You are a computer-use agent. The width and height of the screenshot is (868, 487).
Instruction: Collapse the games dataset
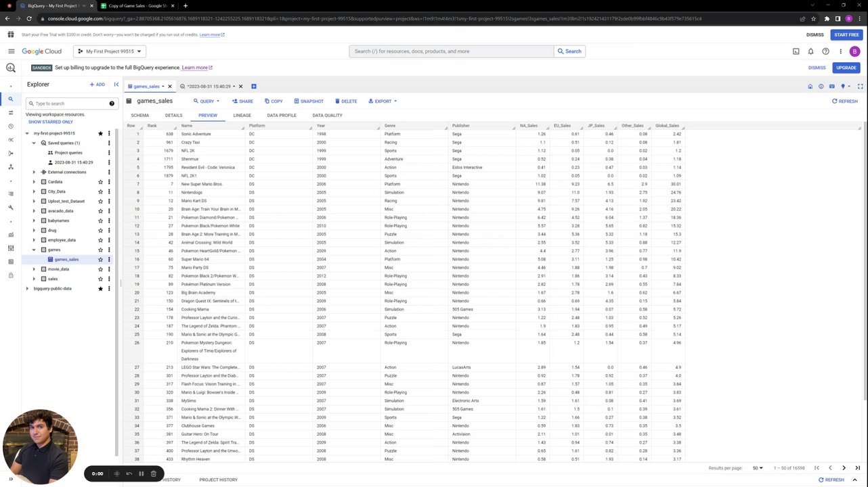coord(34,250)
